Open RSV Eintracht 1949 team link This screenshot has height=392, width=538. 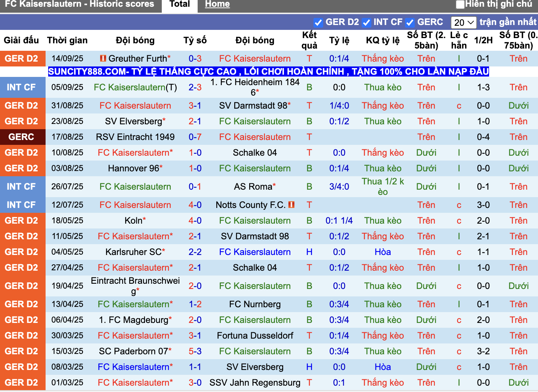135,137
